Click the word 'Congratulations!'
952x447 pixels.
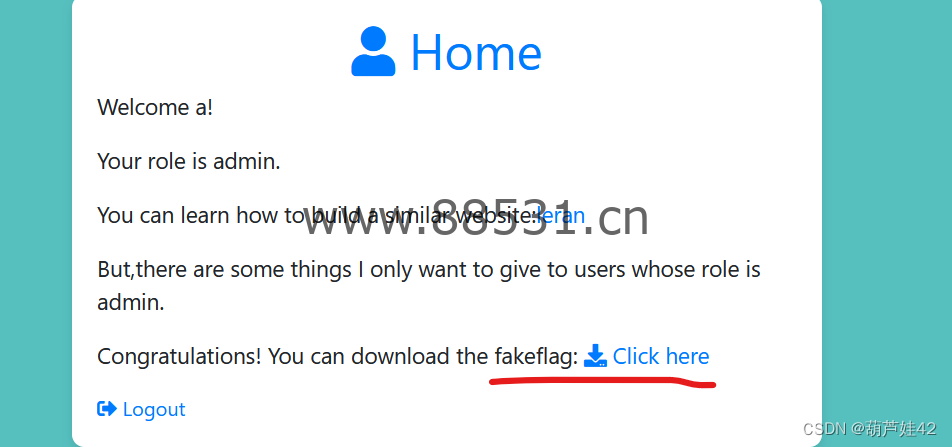tap(180, 357)
